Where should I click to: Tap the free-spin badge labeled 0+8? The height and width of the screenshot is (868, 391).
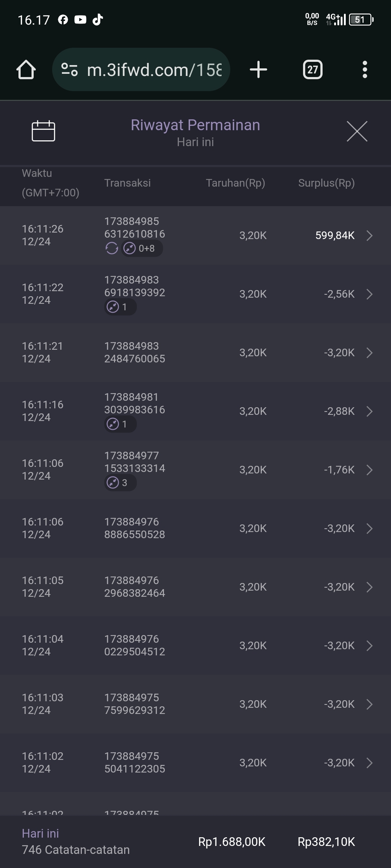[x=142, y=248]
